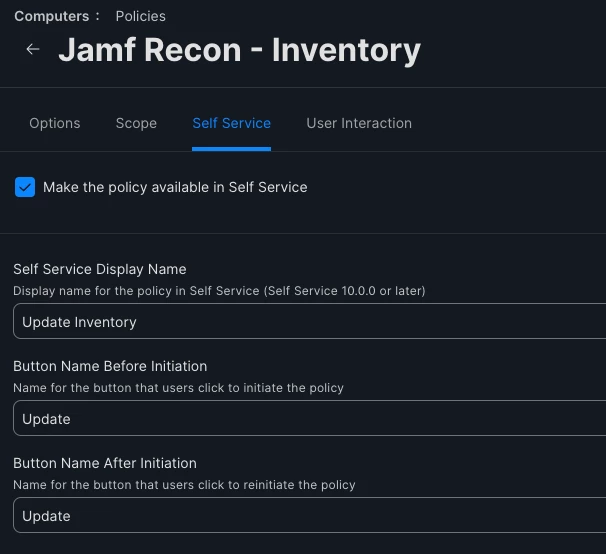Open the Policies breadcrumb link
This screenshot has height=554, width=606.
[141, 16]
